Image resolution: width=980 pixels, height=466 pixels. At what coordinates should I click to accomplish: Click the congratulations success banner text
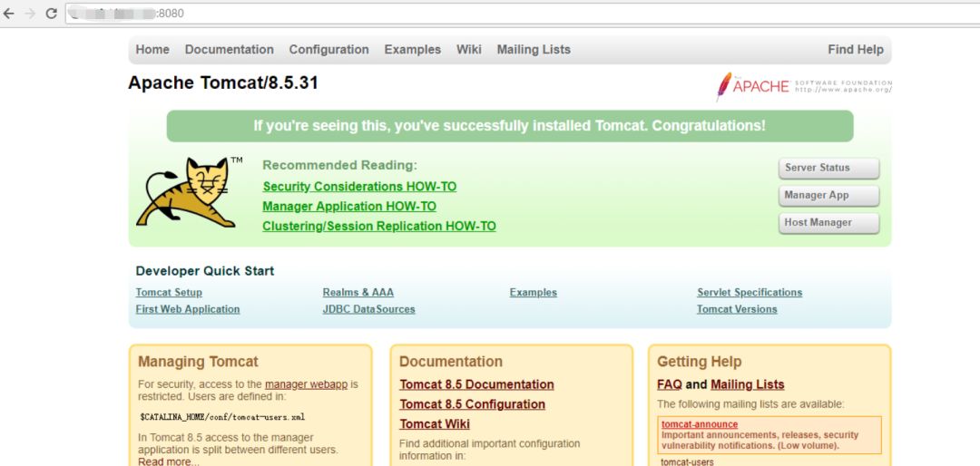click(509, 125)
